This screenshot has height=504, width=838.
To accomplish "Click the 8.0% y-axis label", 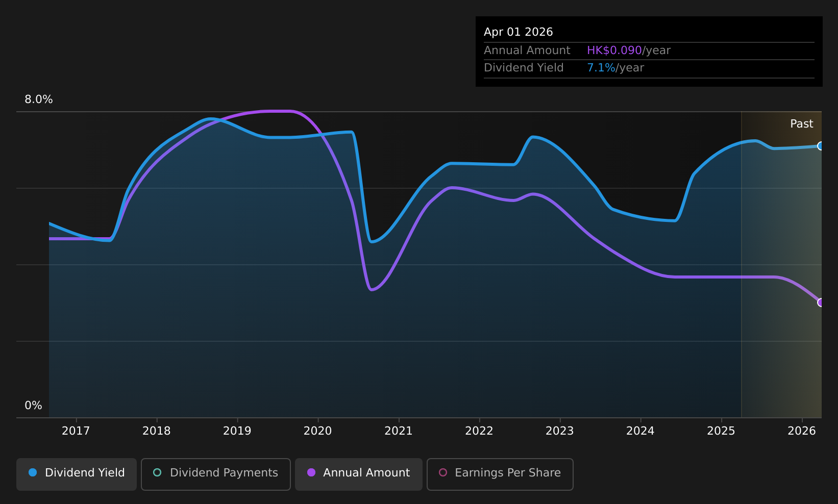I will [x=39, y=99].
